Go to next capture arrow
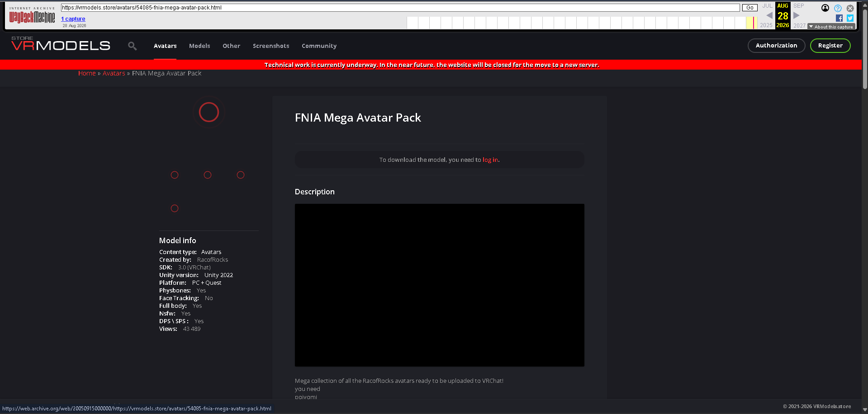 (x=797, y=15)
